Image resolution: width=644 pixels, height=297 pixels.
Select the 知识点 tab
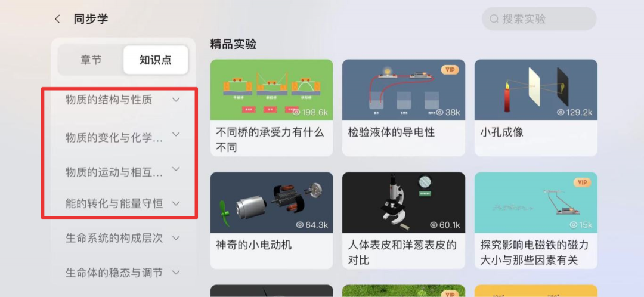coord(156,60)
